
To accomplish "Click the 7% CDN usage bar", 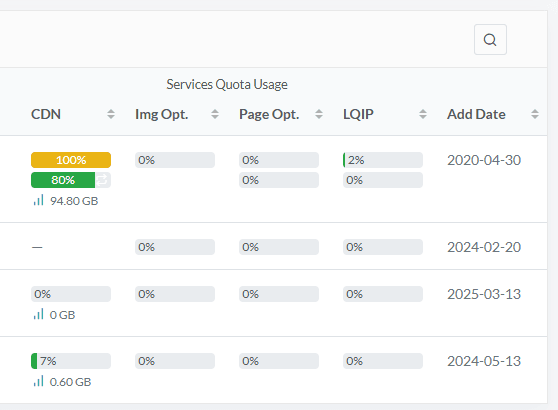I will coord(71,361).
